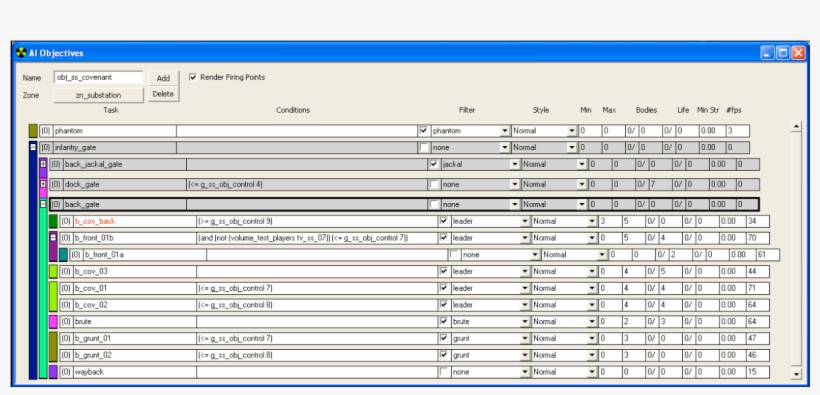Click the Bodies value 7 in dock_gate row

660,184
